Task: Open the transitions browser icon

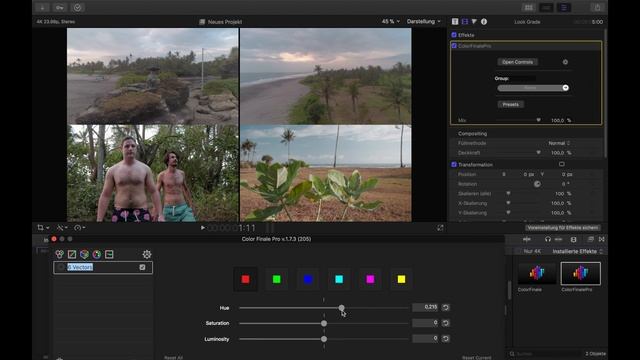Action: [x=602, y=239]
